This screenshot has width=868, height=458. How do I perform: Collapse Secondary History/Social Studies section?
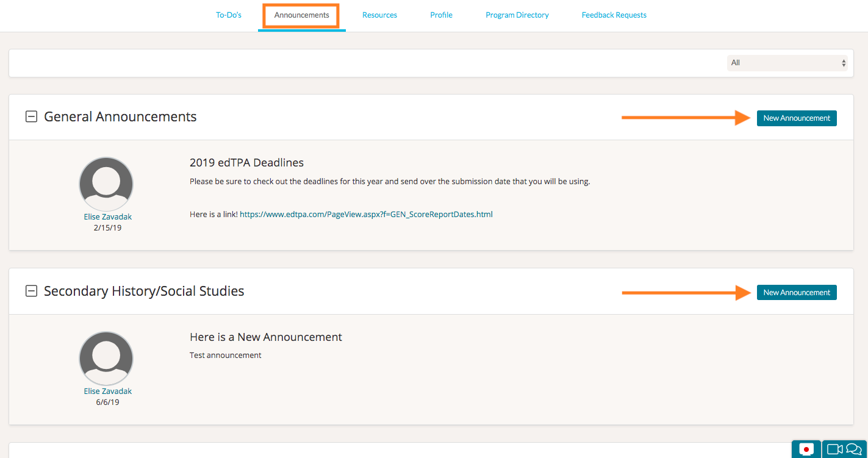31,292
